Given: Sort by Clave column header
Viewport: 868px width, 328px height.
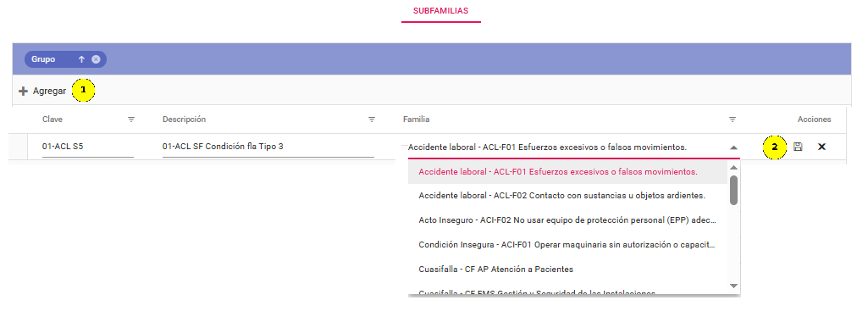Looking at the screenshot, I should (53, 120).
